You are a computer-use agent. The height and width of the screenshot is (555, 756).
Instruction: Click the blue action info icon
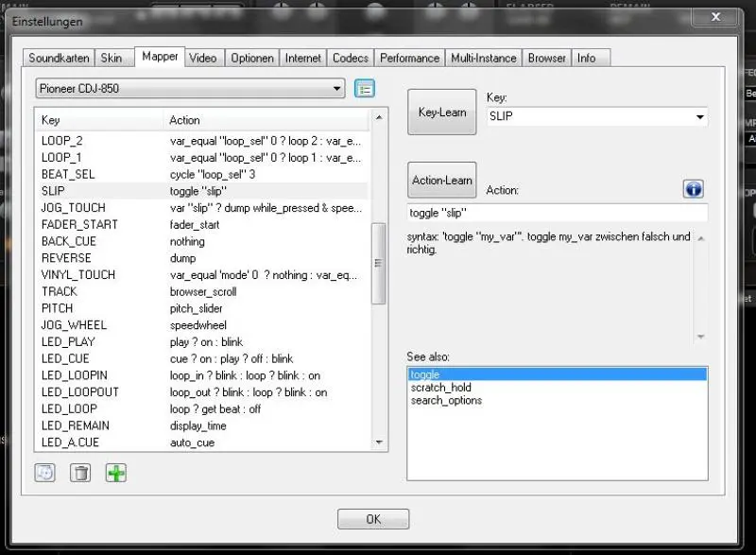692,189
